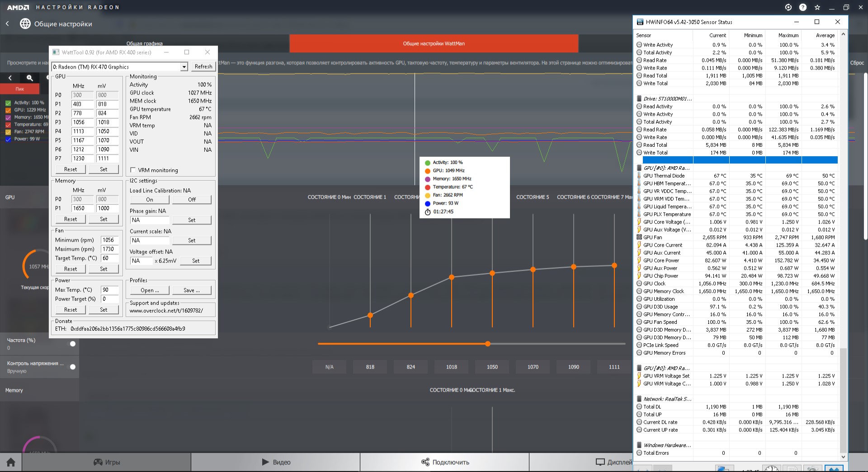Viewport: 868px width, 472px height.
Task: Select GPU Thermal Diode sensor row
Action: pyautogui.click(x=737, y=176)
